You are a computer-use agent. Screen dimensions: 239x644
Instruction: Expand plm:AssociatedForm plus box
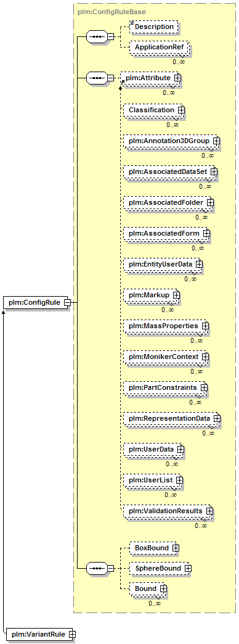206,233
